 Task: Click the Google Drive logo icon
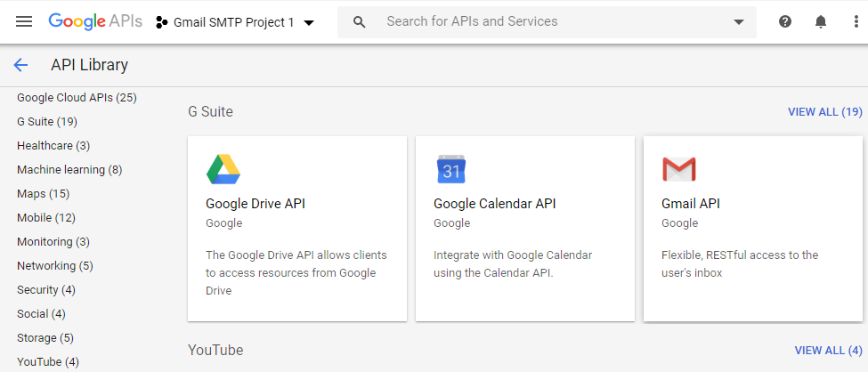pos(223,169)
